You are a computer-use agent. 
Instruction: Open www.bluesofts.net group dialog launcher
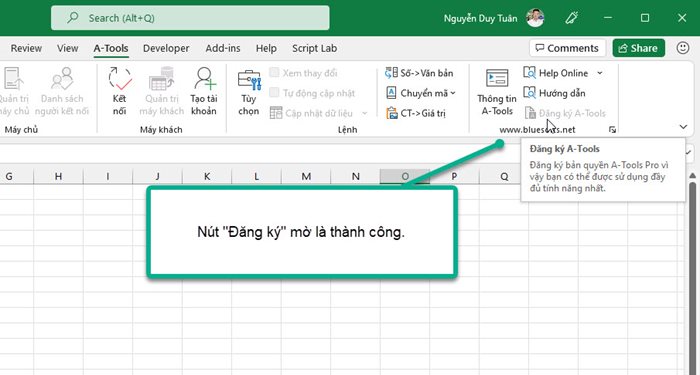coord(612,130)
